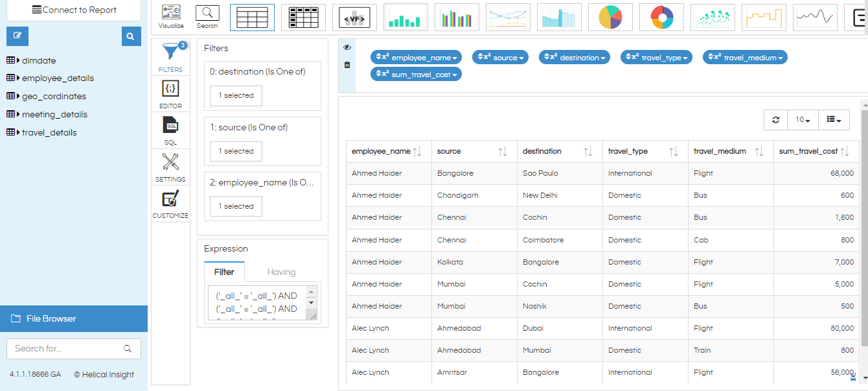Click the search icon in file search box
868x391 pixels.
point(128,348)
